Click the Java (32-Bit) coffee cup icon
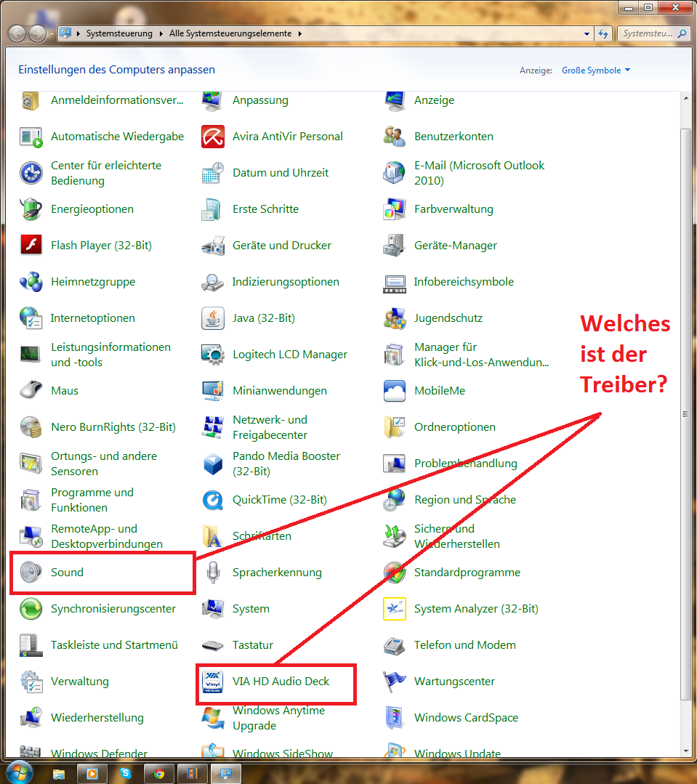The height and width of the screenshot is (784, 697). point(212,318)
